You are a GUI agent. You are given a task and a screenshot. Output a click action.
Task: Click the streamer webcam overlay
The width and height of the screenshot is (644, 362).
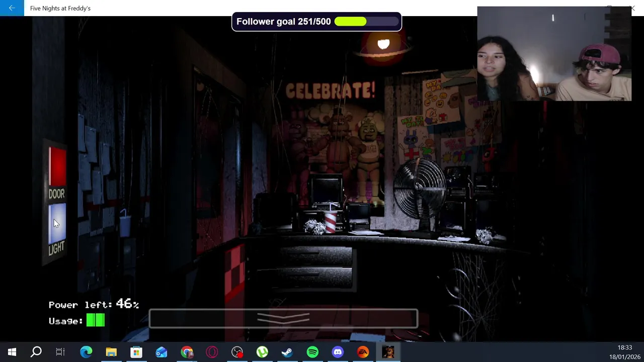click(554, 54)
